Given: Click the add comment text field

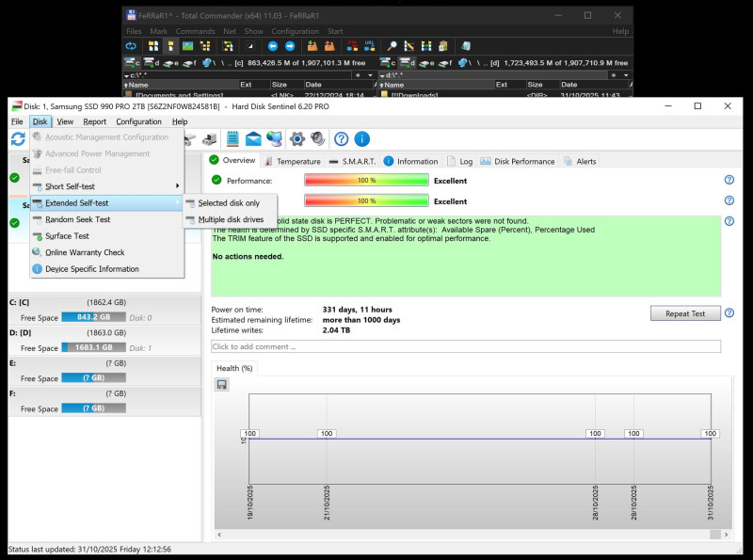Looking at the screenshot, I should coord(465,346).
